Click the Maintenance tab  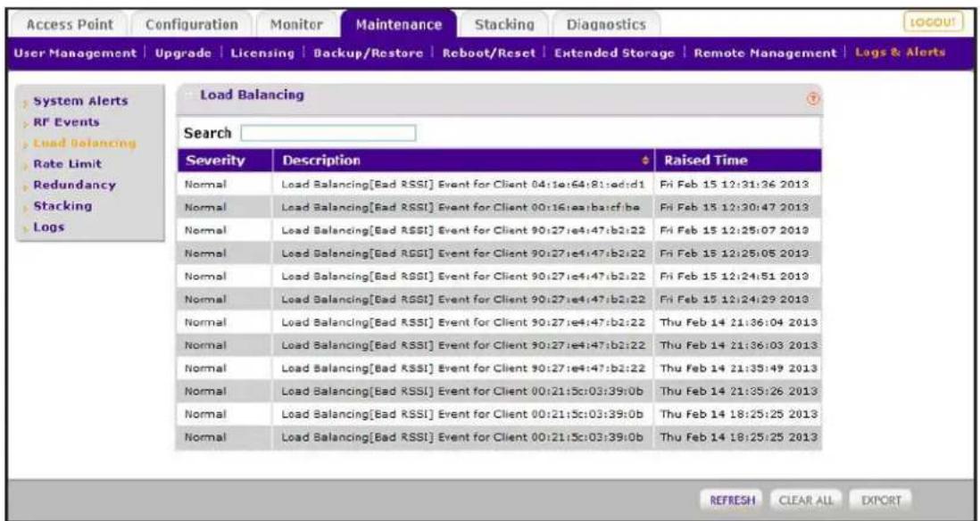click(399, 25)
